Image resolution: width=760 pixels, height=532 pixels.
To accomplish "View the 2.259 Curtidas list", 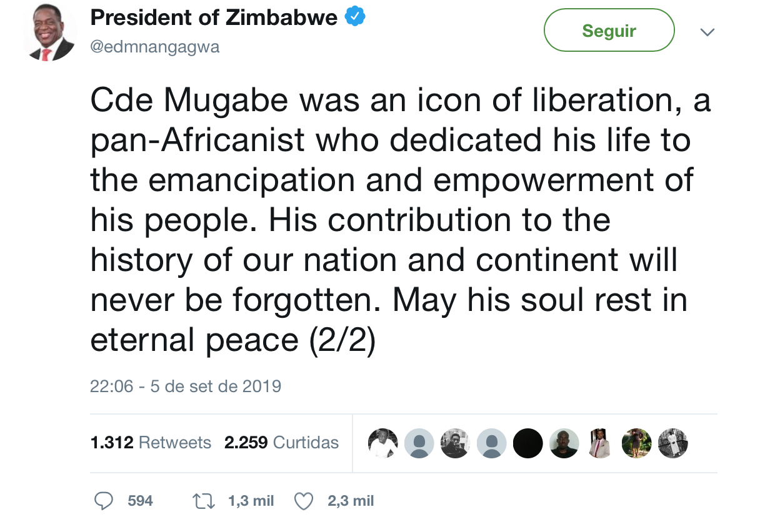I will 281,443.
